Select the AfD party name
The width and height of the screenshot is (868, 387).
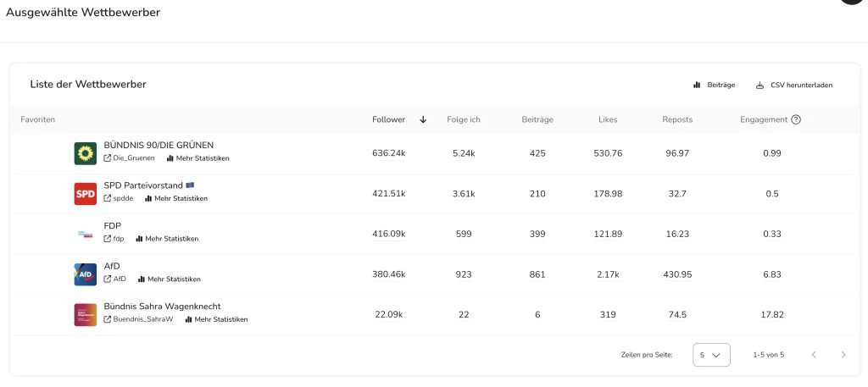click(112, 267)
